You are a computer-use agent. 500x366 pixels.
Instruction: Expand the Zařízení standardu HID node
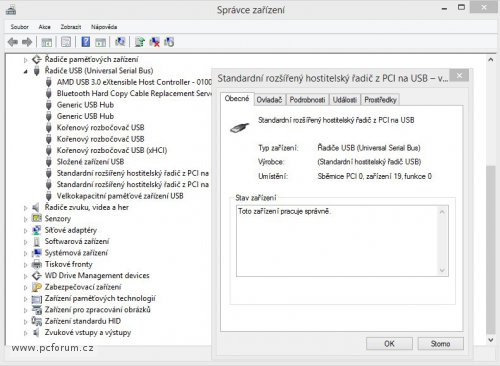coord(26,322)
